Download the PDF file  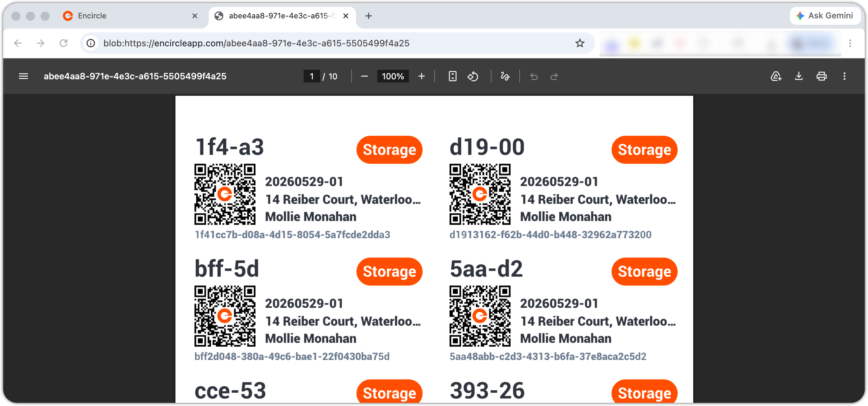tap(799, 76)
